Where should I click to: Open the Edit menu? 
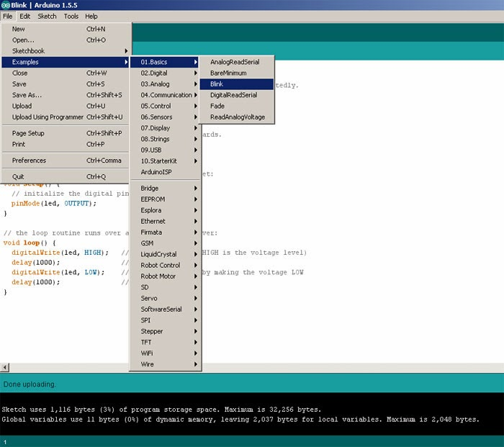coord(25,16)
